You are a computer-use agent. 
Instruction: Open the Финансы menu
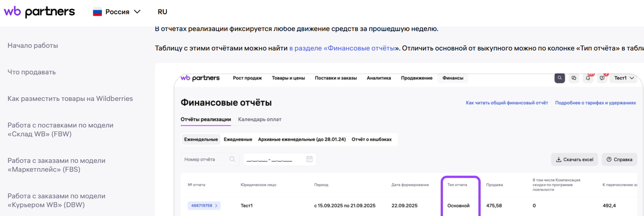point(453,78)
